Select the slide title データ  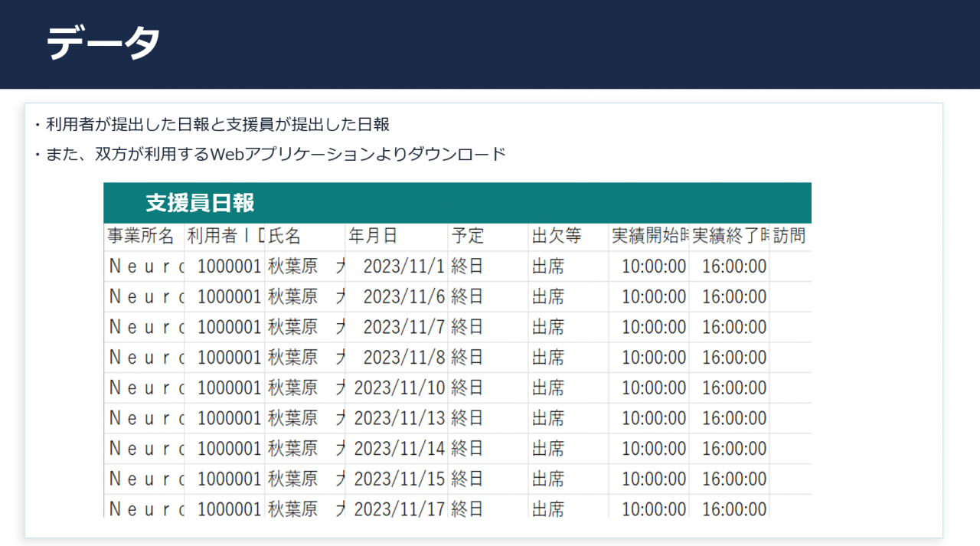tap(103, 41)
